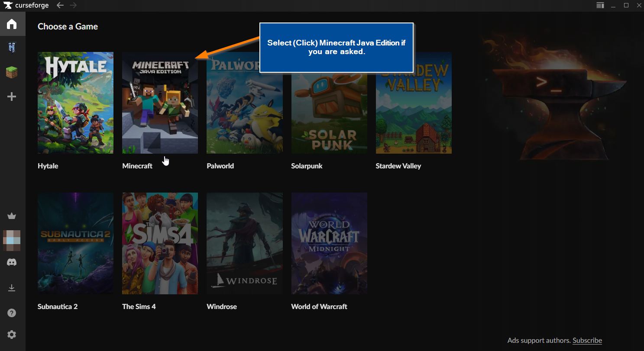Open the Discord icon in sidebar
The width and height of the screenshot is (644, 351).
12,262
